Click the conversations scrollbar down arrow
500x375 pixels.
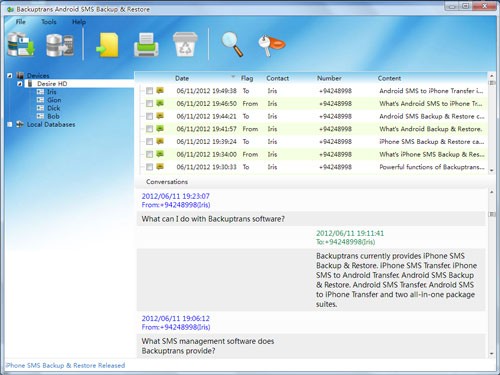point(492,353)
